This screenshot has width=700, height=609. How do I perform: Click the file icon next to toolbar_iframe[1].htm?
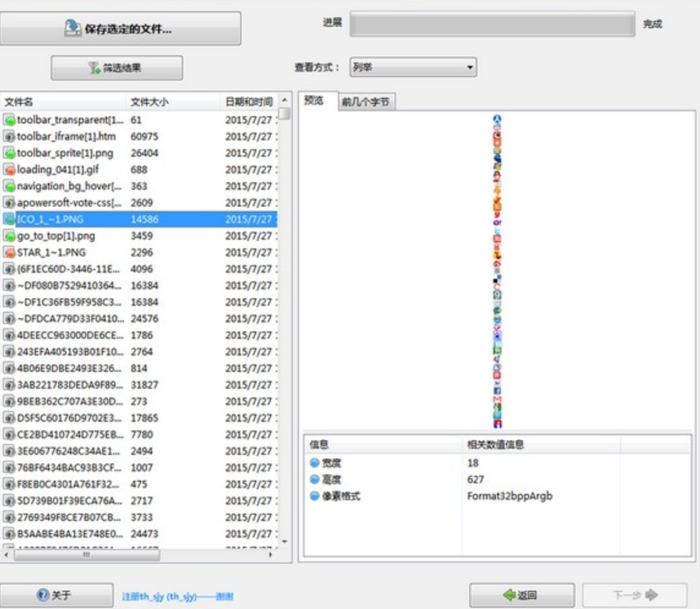coord(10,137)
